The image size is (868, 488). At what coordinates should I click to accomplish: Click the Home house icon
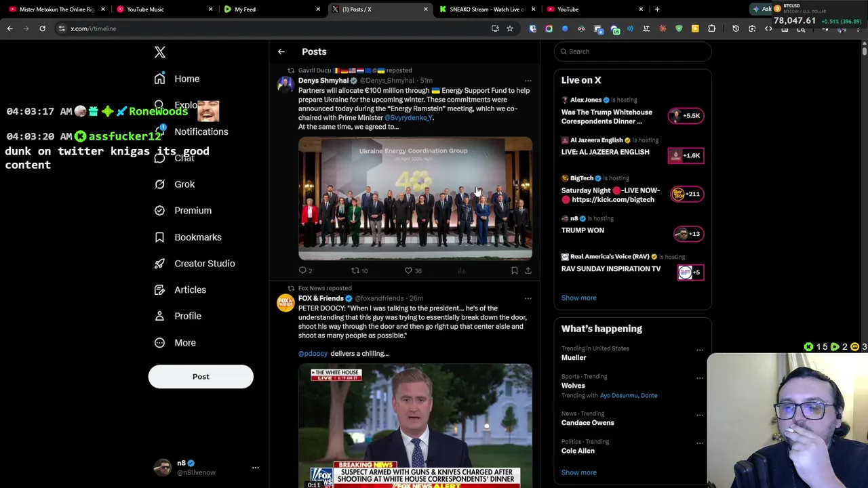coord(159,79)
